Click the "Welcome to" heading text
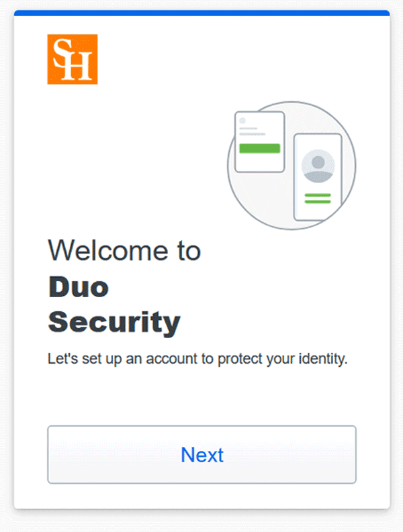 124,251
